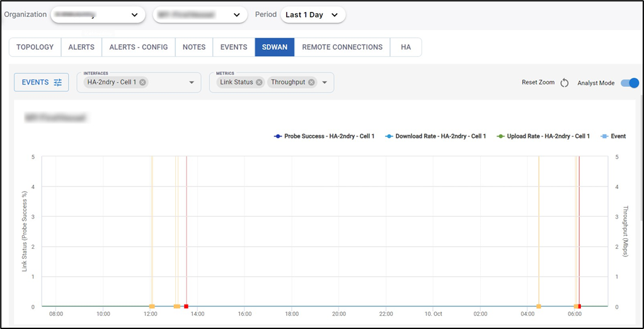Open the Remote Connections tab
Viewport: 644px width, 329px height.
(342, 47)
